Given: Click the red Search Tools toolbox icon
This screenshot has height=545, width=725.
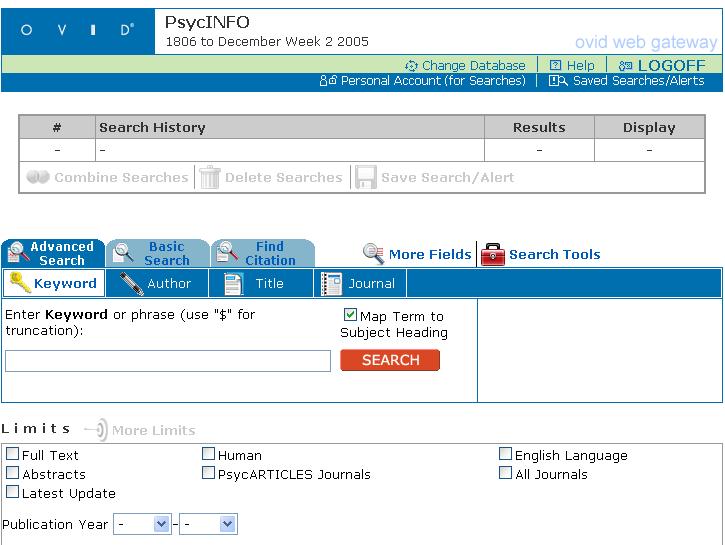Looking at the screenshot, I should (x=493, y=254).
